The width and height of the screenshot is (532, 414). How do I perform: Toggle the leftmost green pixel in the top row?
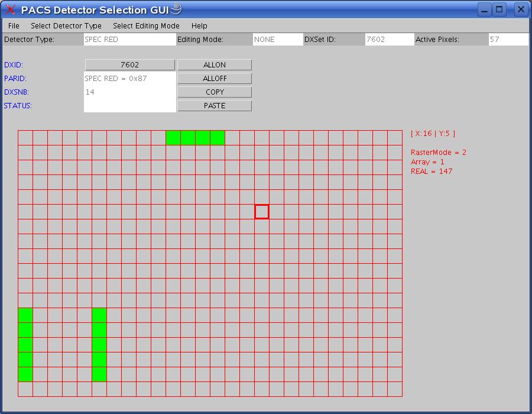pyautogui.click(x=173, y=138)
